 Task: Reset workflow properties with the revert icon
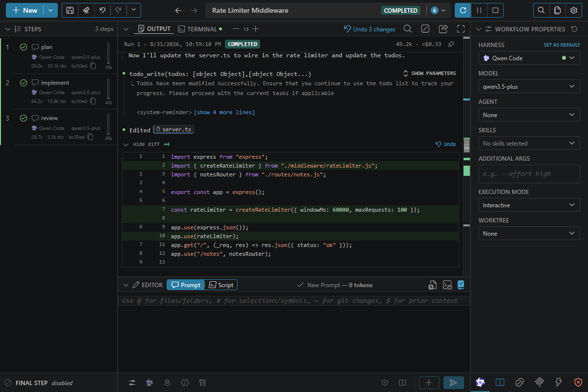pyautogui.click(x=574, y=29)
